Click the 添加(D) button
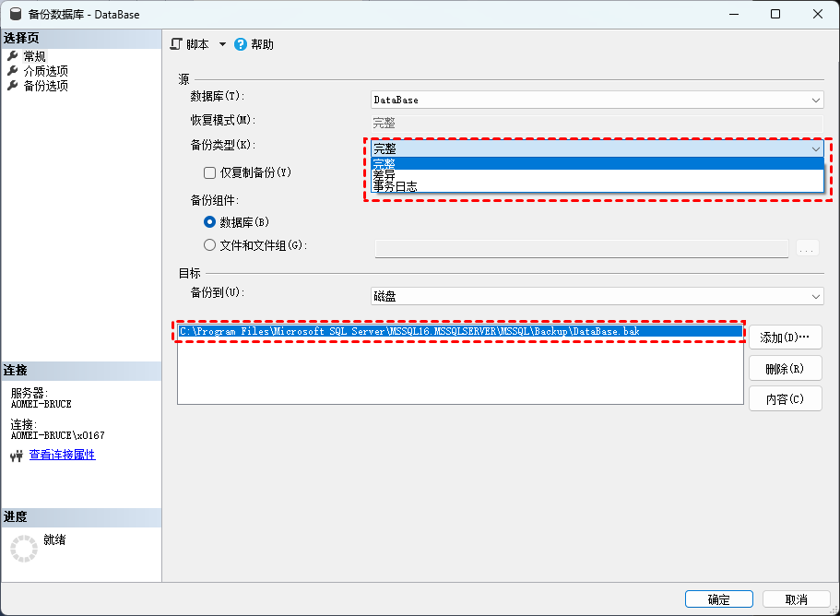Image resolution: width=840 pixels, height=616 pixels. (786, 338)
